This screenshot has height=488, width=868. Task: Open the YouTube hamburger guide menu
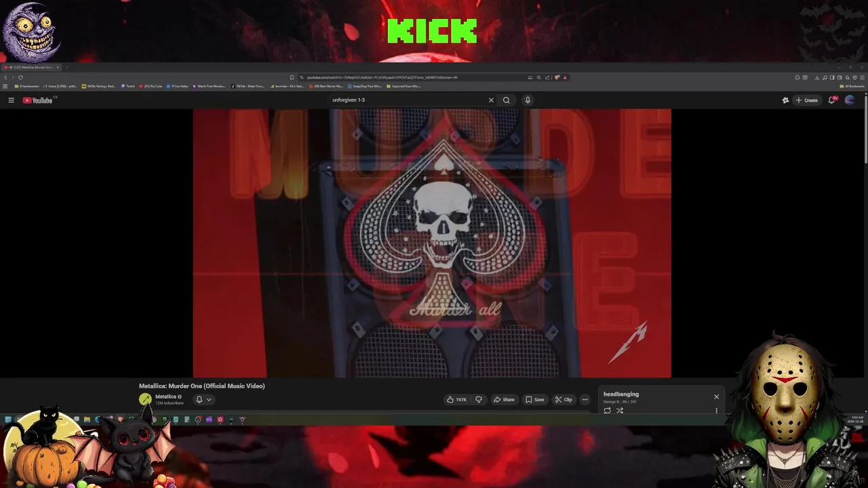coord(11,100)
